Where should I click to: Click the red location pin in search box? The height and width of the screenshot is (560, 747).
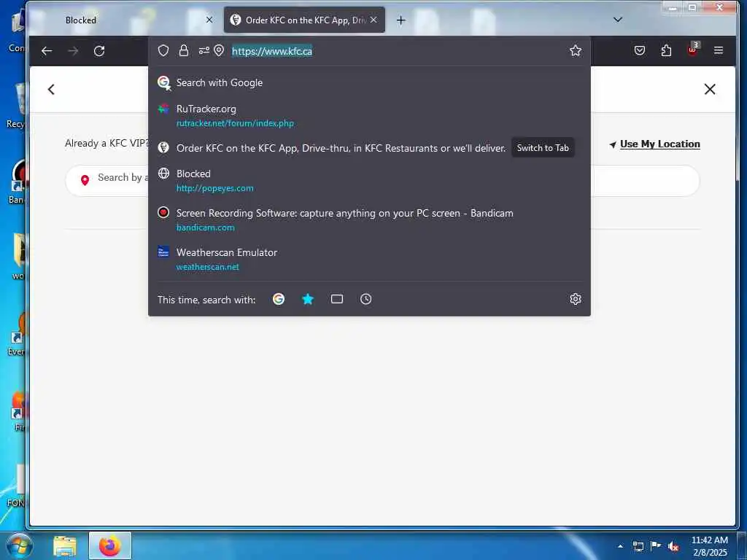coord(85,180)
